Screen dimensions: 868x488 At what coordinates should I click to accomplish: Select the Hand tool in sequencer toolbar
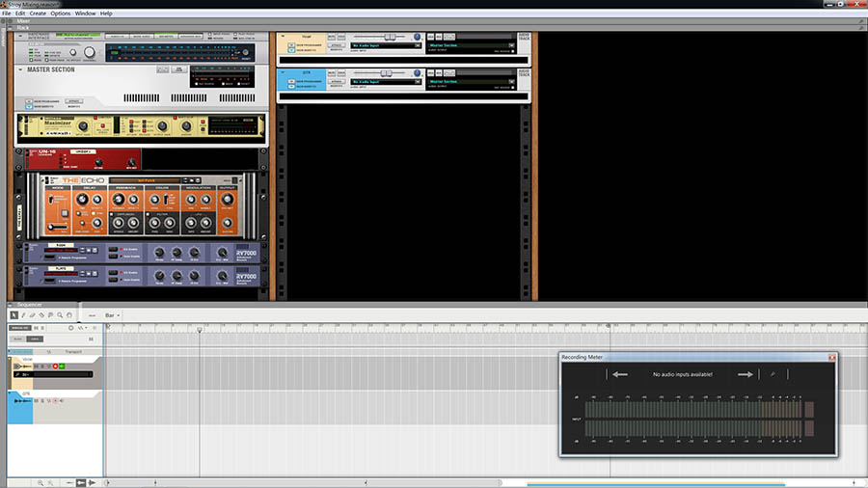[69, 314]
